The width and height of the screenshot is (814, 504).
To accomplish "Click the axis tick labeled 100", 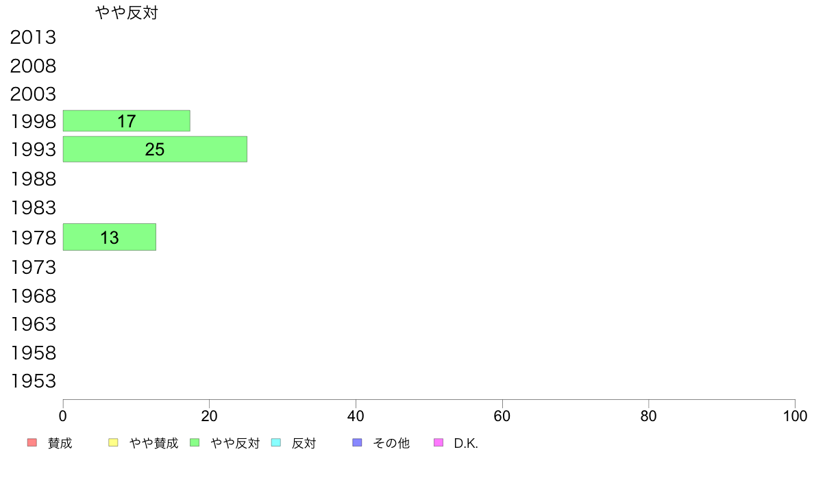I will tap(795, 416).
